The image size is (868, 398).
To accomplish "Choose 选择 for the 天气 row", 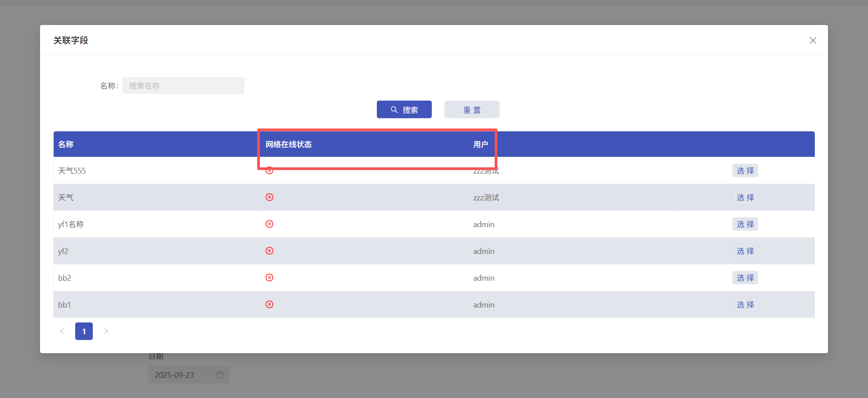I will point(745,197).
